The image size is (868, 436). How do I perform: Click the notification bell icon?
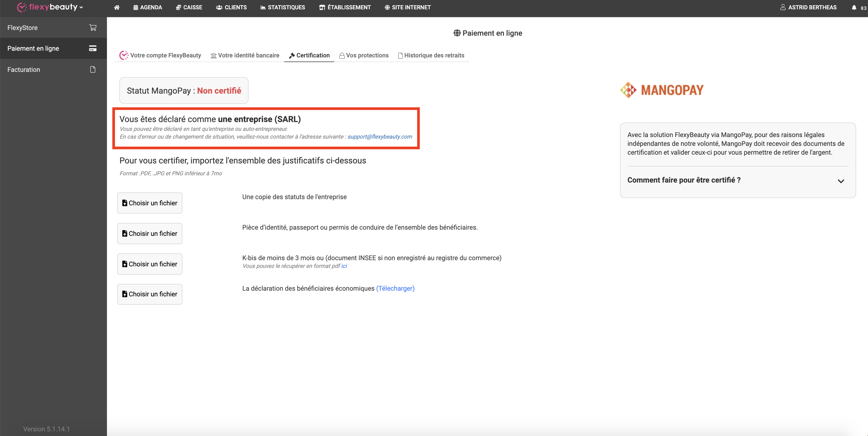coord(854,7)
